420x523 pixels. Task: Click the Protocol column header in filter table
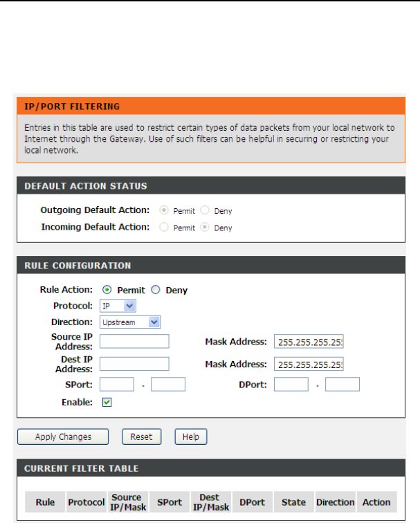tap(86, 502)
